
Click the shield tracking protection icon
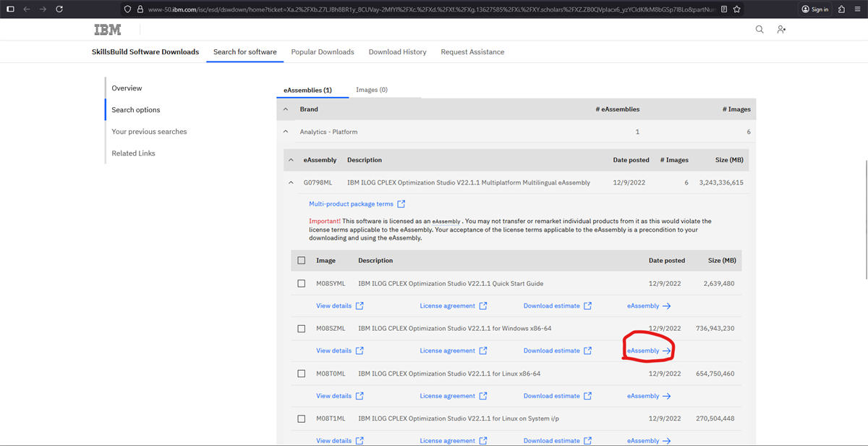point(128,9)
